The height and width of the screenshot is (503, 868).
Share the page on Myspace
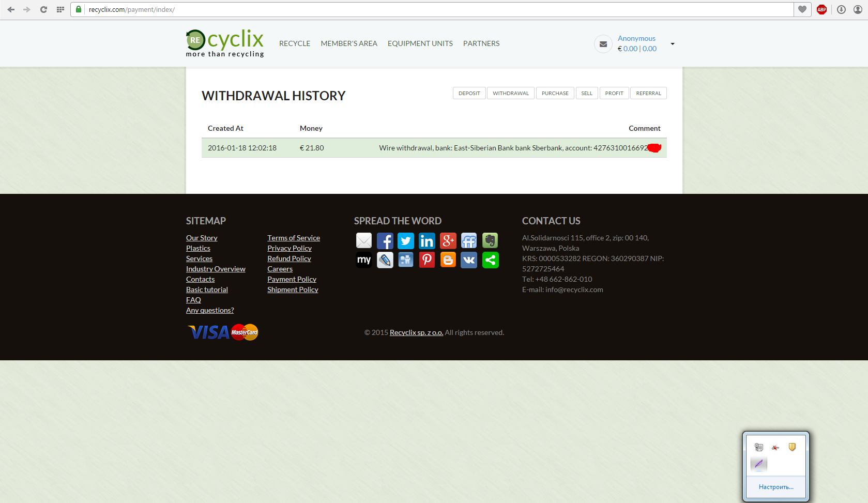pos(364,260)
